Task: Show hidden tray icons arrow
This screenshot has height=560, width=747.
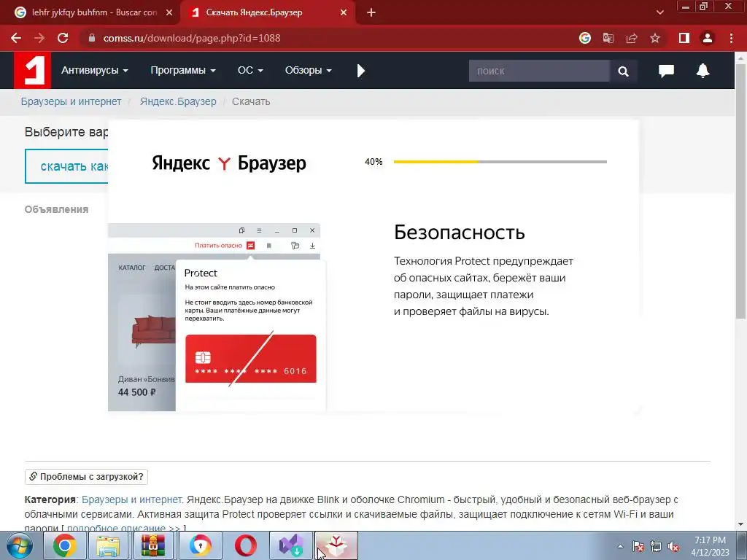Action: click(x=620, y=546)
